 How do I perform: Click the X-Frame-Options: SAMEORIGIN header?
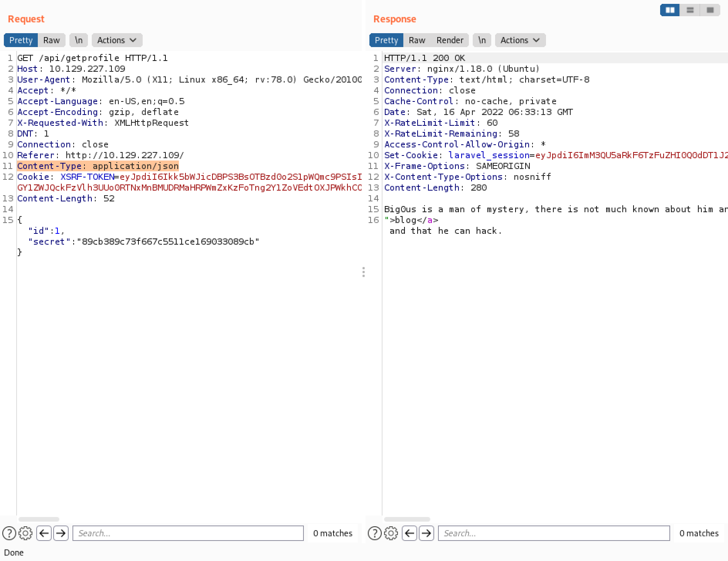(x=457, y=166)
